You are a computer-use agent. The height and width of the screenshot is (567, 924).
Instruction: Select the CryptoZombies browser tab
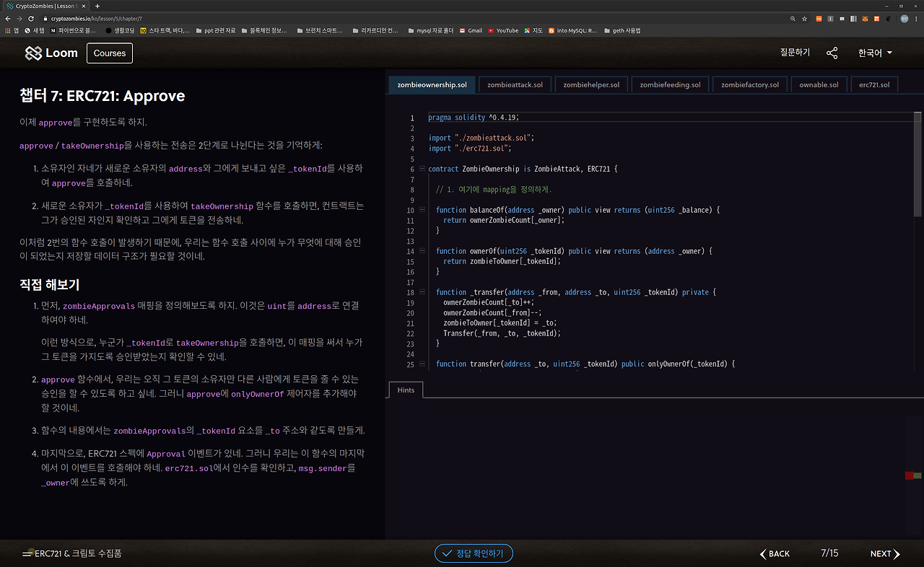point(43,6)
